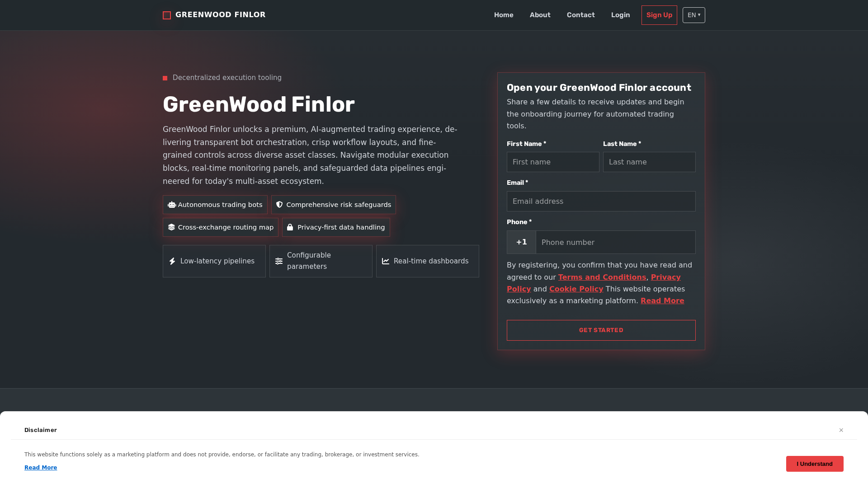The height and width of the screenshot is (488, 868).
Task: Click the shield icon on Comprehensive risk safeguards
Action: click(x=279, y=205)
